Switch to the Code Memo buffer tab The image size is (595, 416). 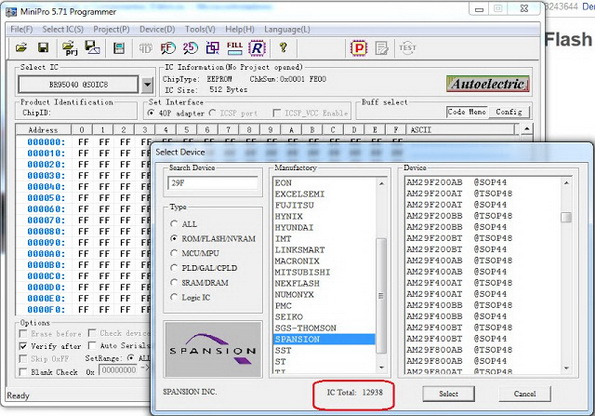pyautogui.click(x=467, y=112)
